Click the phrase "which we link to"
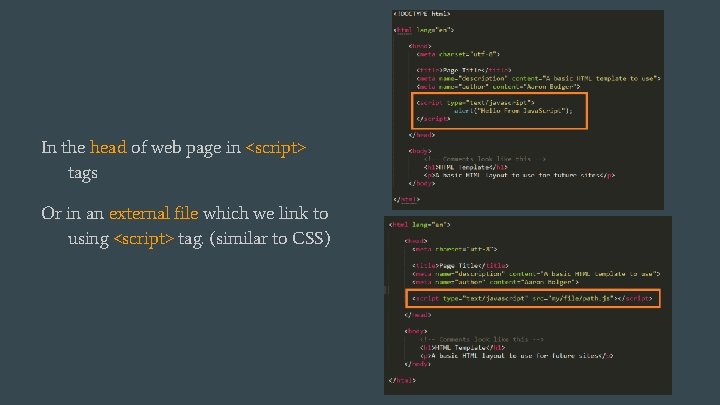This screenshot has width=720, height=405. point(265,214)
